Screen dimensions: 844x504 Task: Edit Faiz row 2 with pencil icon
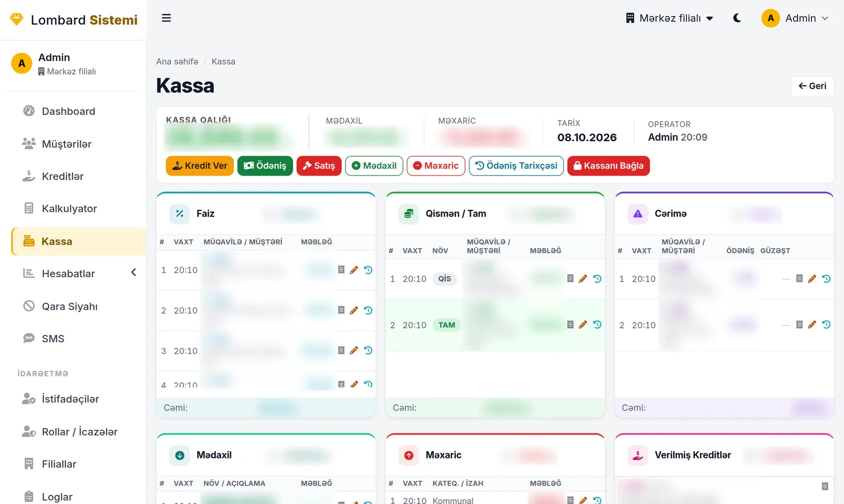pyautogui.click(x=354, y=311)
